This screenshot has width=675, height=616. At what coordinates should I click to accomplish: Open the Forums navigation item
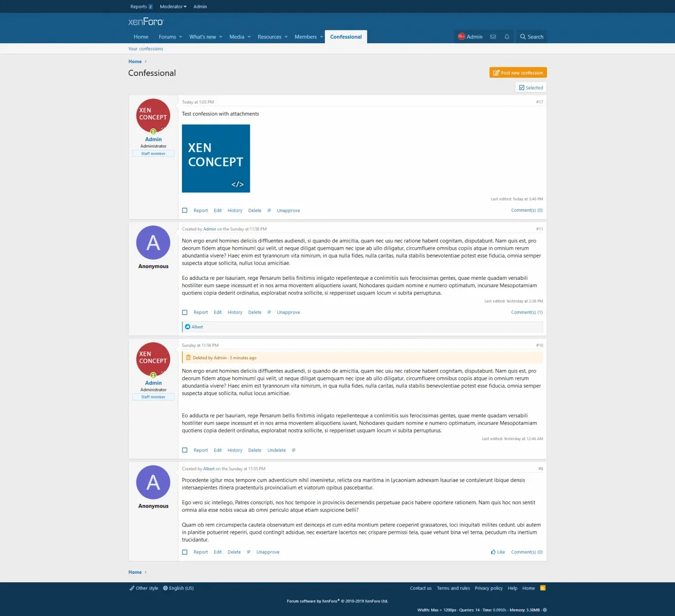(167, 37)
